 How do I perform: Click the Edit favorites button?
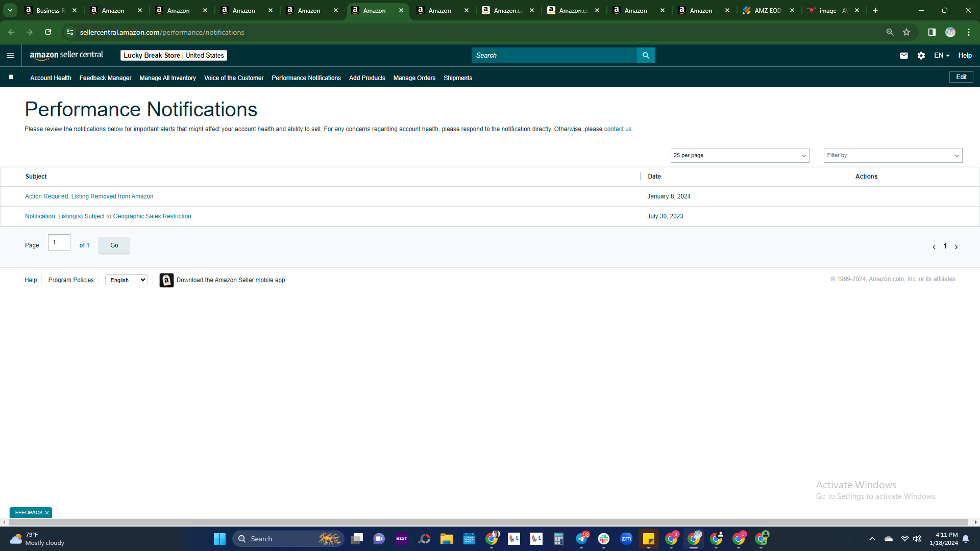click(961, 77)
